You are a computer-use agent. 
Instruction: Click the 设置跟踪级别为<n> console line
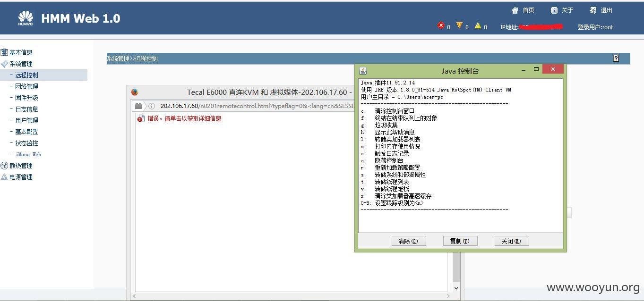[399, 203]
